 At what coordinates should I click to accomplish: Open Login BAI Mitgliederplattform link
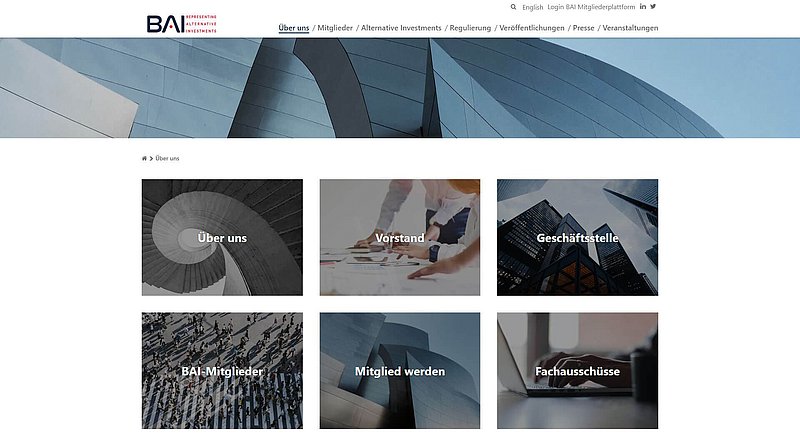(x=591, y=7)
